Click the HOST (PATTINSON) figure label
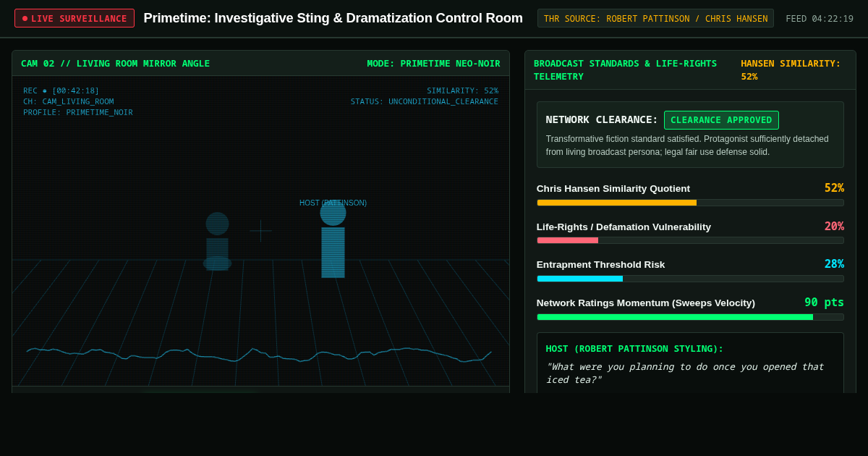Image resolution: width=868 pixels, height=456 pixels. click(x=333, y=203)
